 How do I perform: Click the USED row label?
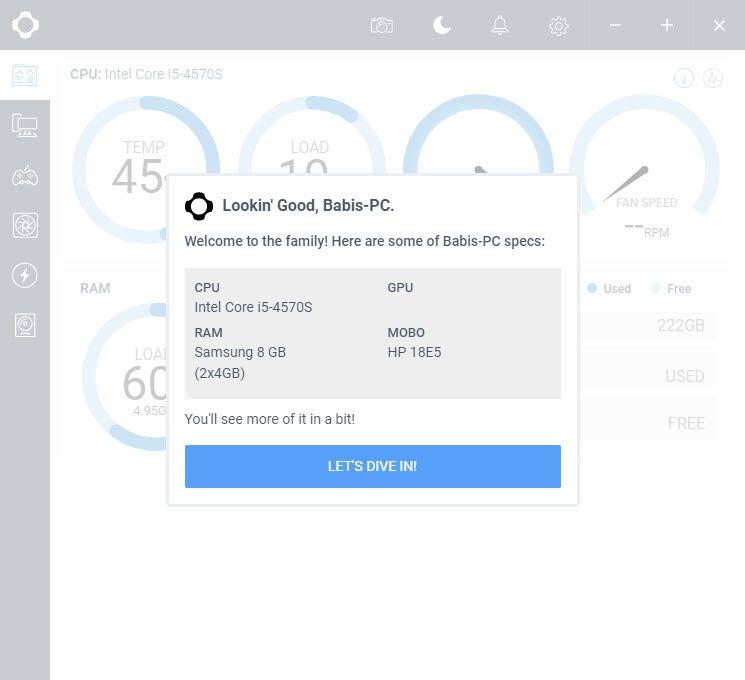[x=685, y=376]
